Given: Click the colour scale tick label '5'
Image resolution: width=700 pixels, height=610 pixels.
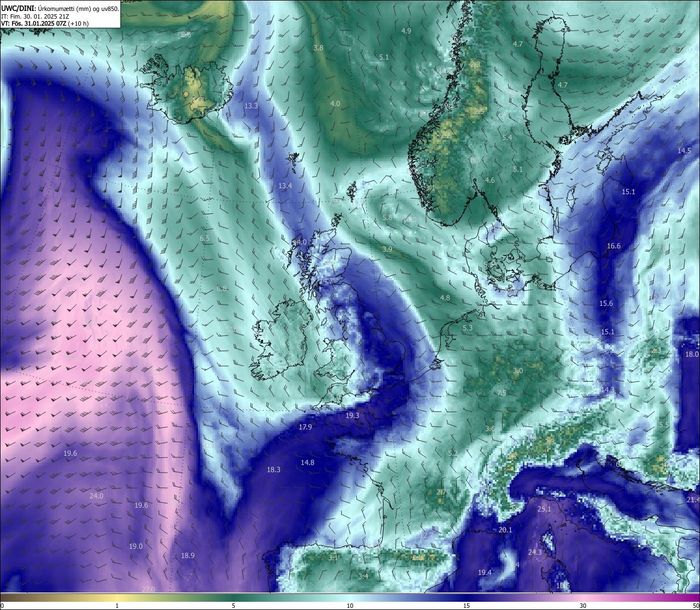Looking at the screenshot, I should pyautogui.click(x=234, y=606).
